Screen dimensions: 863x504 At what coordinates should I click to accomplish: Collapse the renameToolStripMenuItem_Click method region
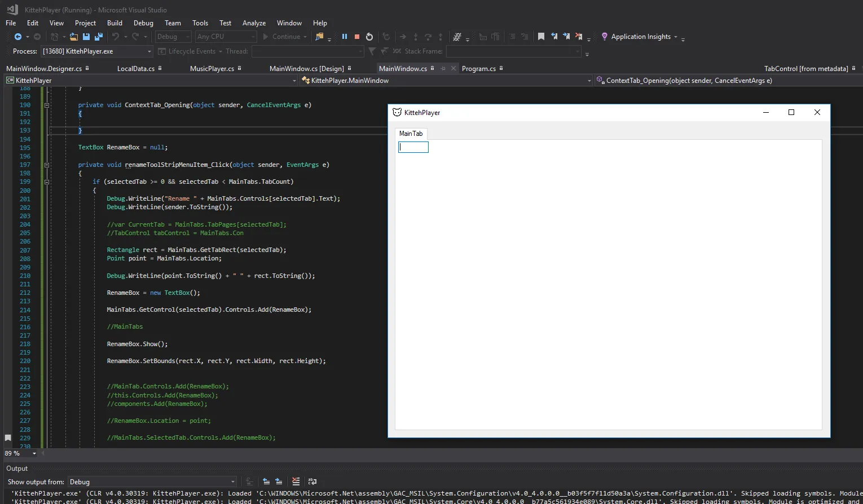coord(47,165)
